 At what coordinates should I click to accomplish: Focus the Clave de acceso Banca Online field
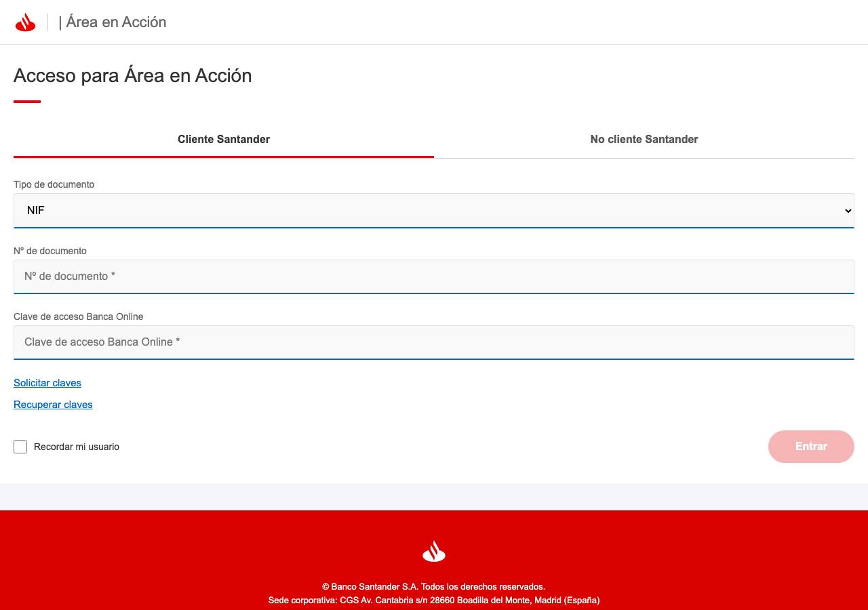(434, 342)
